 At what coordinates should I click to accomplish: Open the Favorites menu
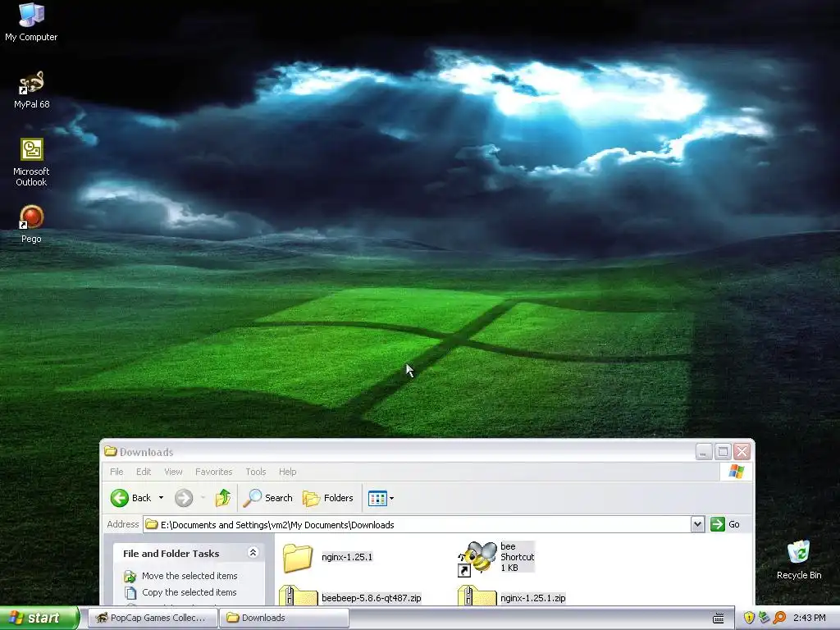coord(214,472)
